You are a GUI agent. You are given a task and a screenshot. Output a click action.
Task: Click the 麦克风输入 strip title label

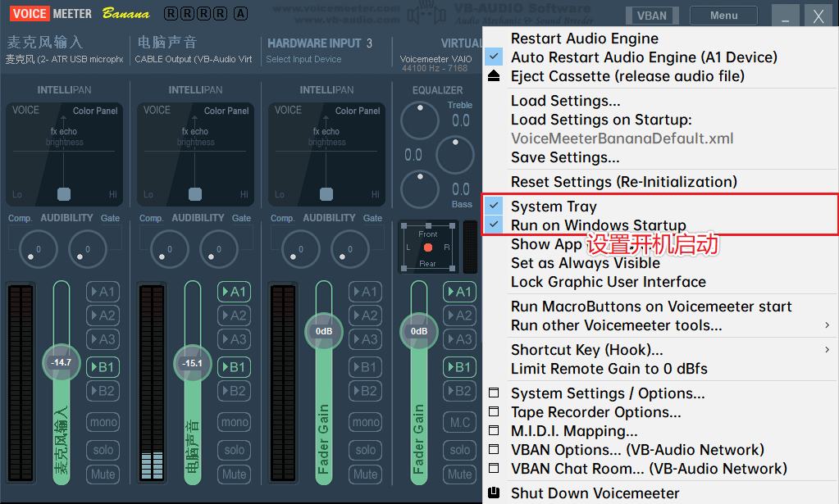[x=44, y=42]
